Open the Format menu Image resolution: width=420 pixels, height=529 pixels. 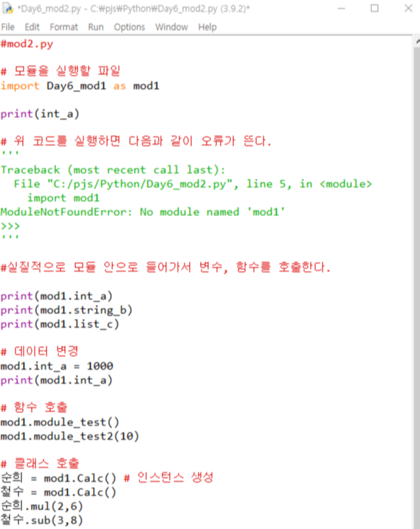click(63, 27)
